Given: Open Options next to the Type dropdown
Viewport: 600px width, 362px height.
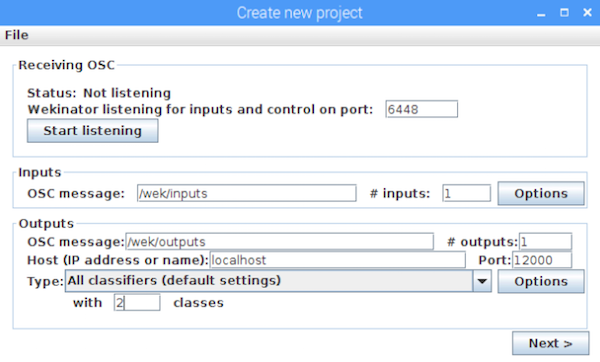Looking at the screenshot, I should point(541,282).
